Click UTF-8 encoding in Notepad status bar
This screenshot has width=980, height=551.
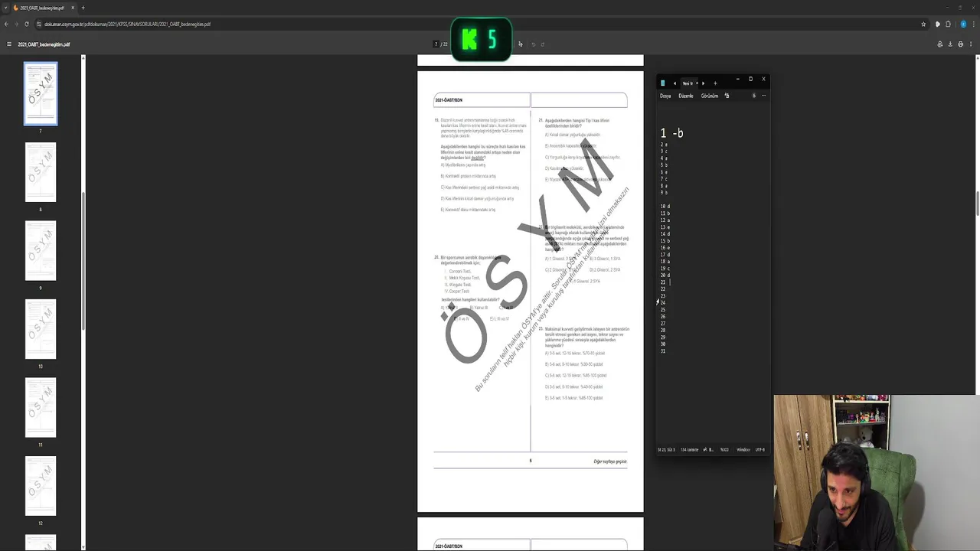point(760,450)
